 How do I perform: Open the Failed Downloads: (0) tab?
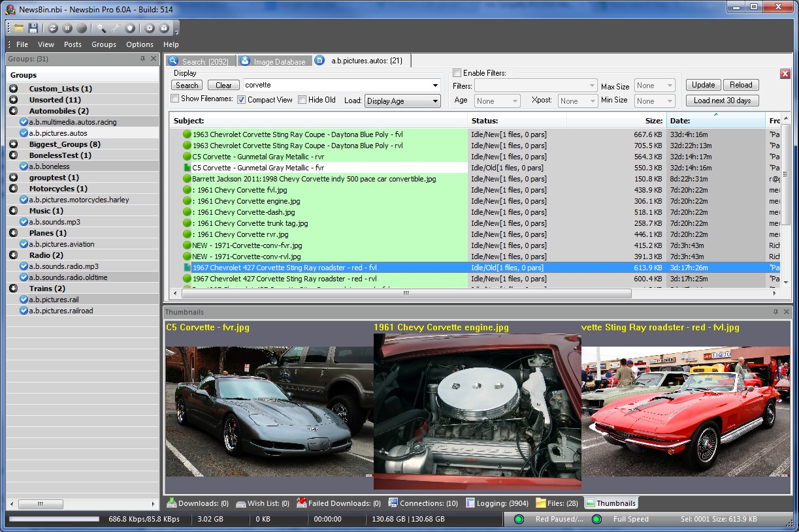pyautogui.click(x=339, y=503)
